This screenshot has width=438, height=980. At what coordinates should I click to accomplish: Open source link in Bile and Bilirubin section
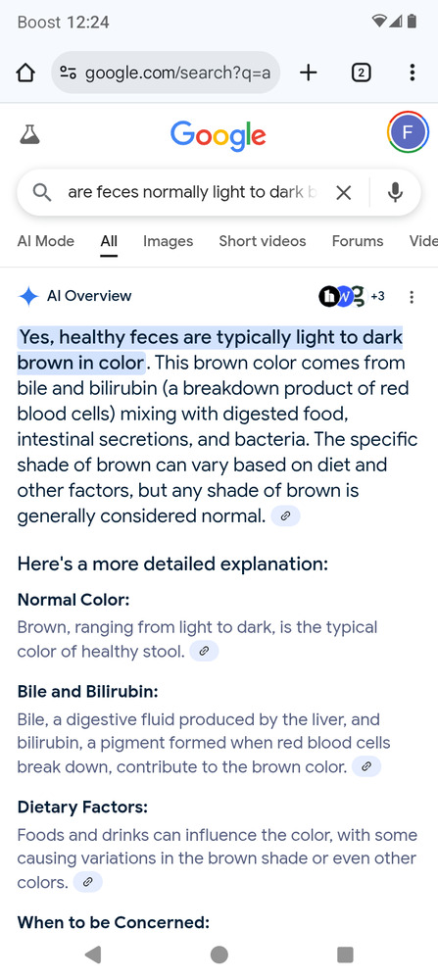click(366, 766)
